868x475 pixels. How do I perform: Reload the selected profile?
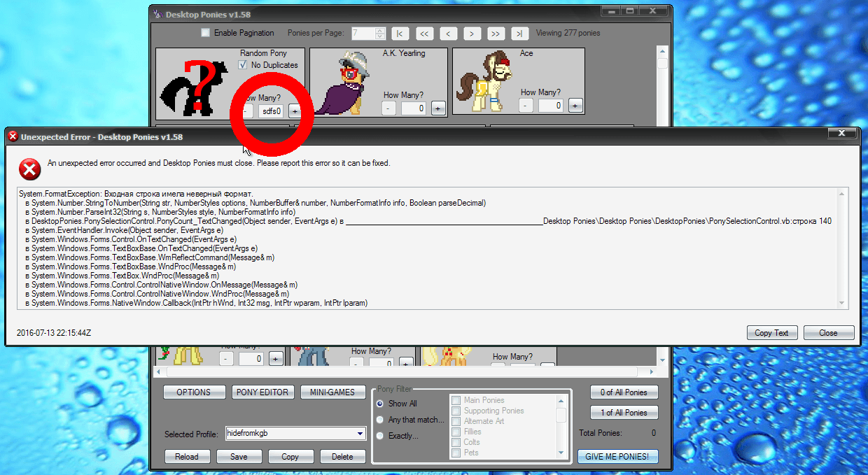click(187, 457)
